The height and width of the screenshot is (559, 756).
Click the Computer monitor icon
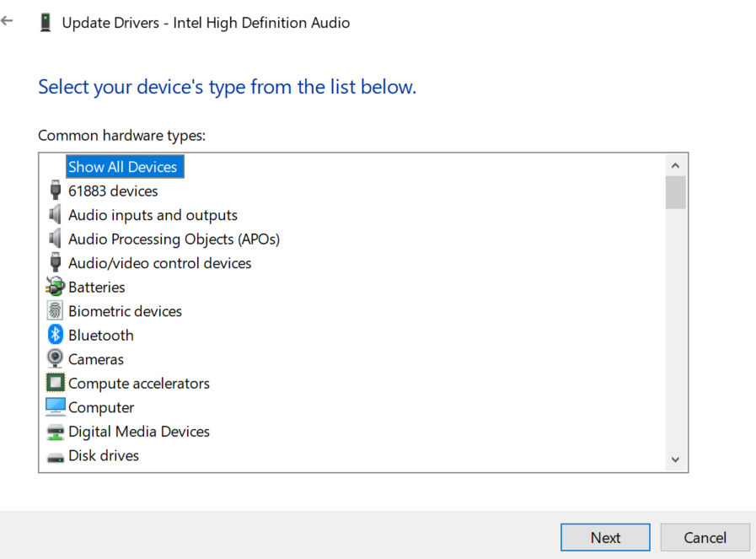click(x=55, y=407)
